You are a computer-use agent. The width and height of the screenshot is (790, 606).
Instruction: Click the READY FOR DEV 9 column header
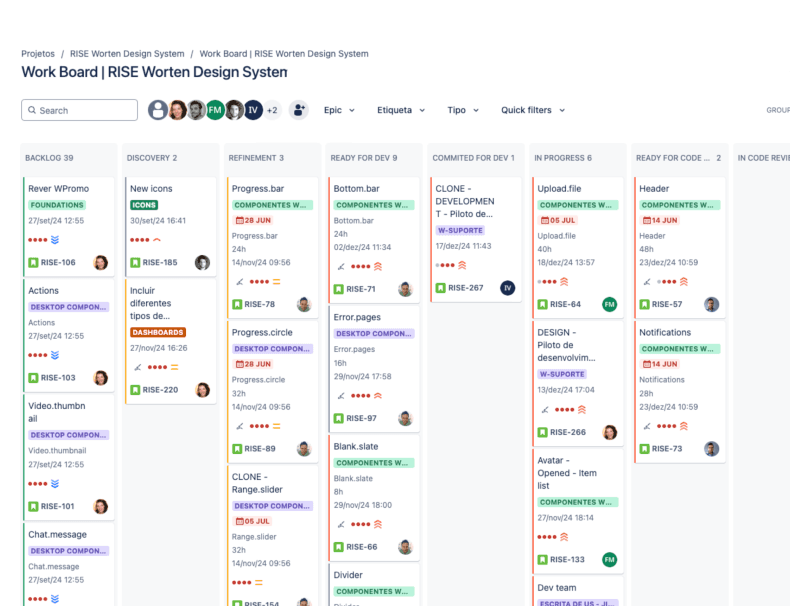tap(364, 158)
